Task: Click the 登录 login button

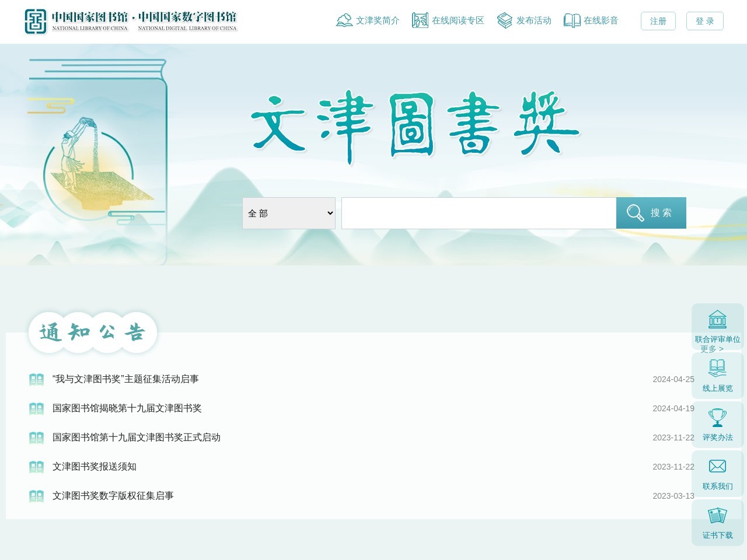Action: [x=705, y=21]
